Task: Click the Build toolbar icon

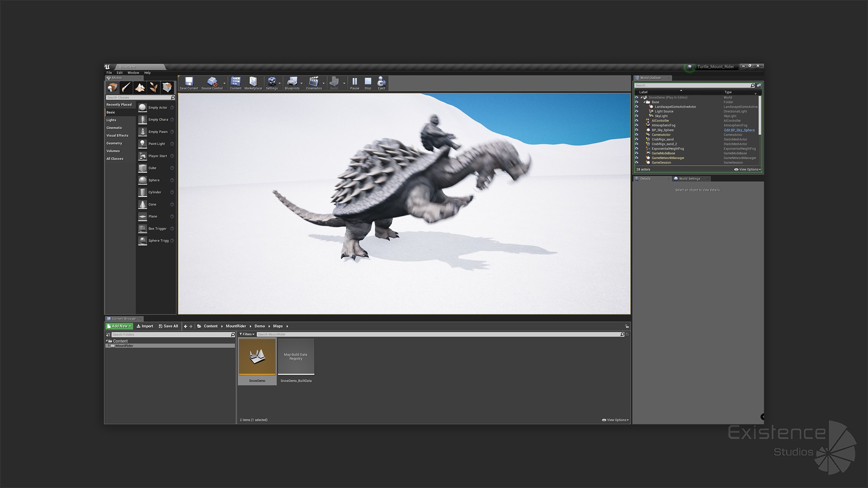Action: point(334,81)
